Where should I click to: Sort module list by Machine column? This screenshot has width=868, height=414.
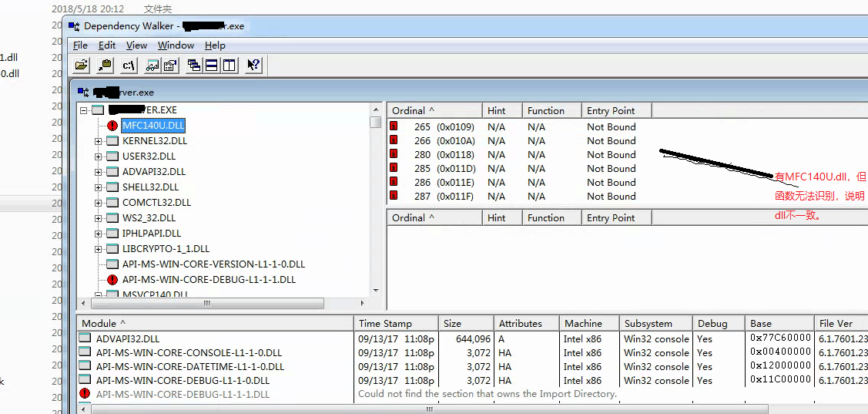point(589,323)
